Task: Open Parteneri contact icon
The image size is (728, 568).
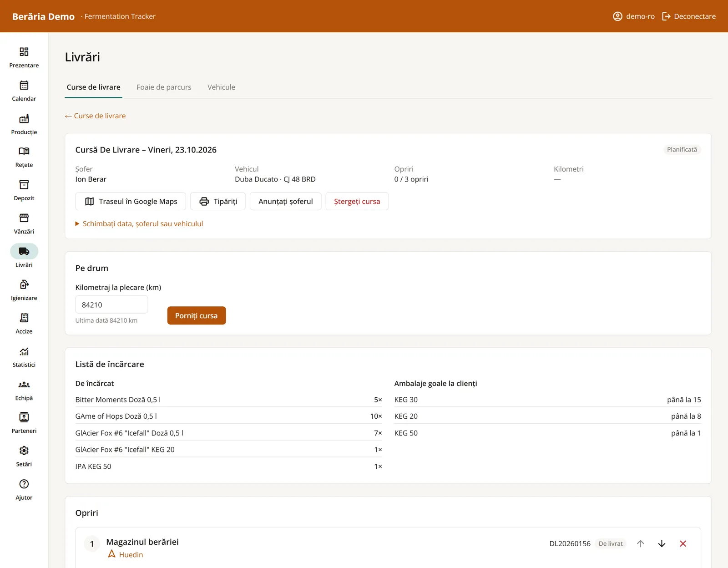Action: pos(24,417)
